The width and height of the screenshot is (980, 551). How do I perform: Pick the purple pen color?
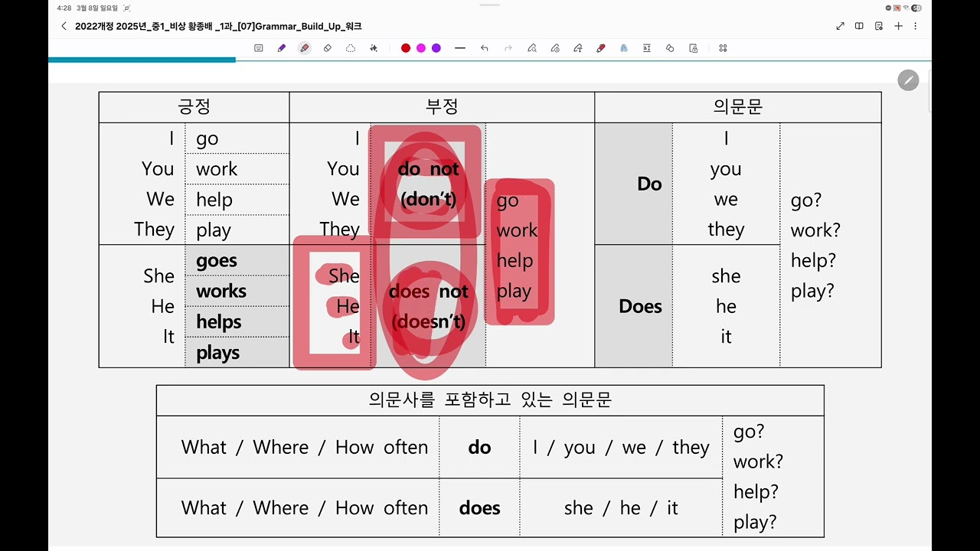click(436, 48)
